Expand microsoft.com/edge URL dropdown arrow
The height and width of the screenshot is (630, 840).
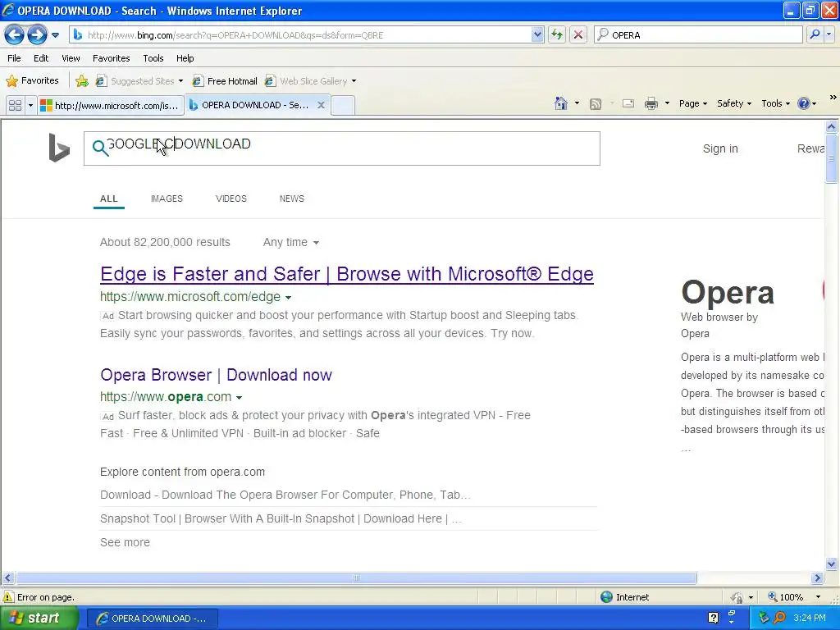click(x=288, y=297)
